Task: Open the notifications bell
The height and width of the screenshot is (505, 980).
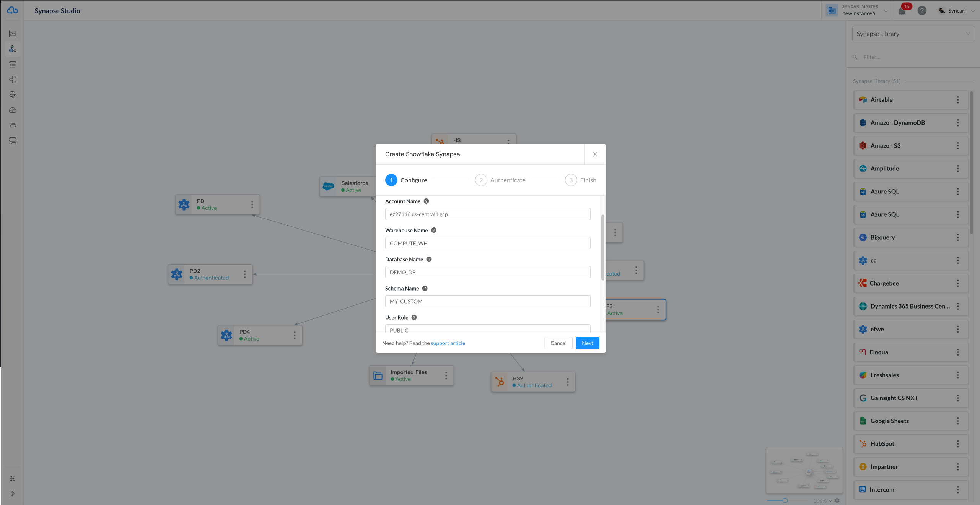Action: coord(902,11)
